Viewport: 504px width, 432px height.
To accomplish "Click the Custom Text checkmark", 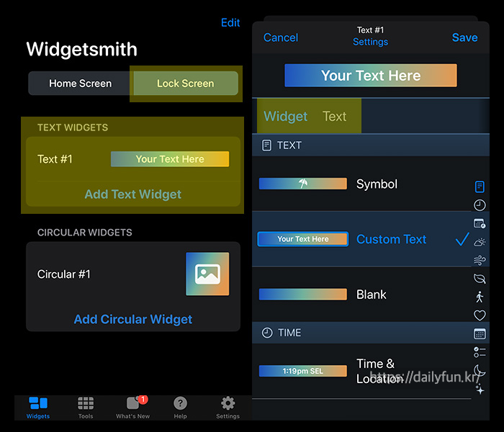I will [462, 240].
